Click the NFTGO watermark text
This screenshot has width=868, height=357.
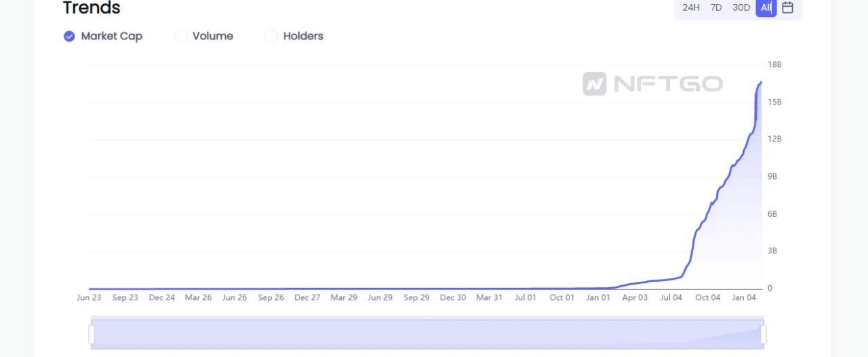[x=668, y=84]
